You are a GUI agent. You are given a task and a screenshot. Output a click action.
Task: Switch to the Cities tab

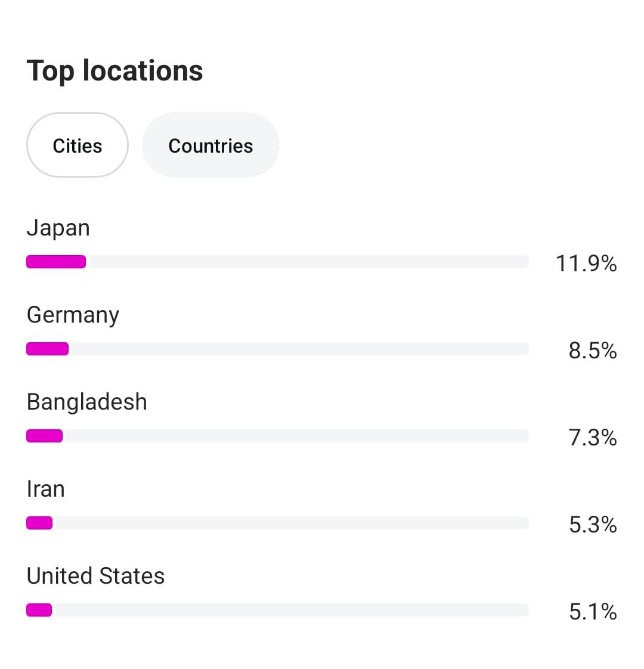[78, 145]
